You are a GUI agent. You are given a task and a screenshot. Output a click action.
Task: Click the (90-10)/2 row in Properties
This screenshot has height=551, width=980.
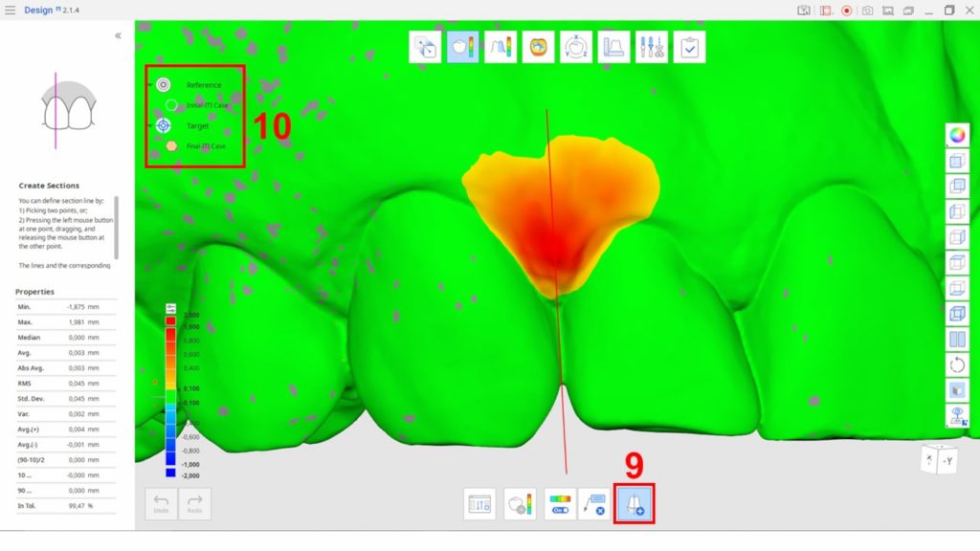click(66, 460)
